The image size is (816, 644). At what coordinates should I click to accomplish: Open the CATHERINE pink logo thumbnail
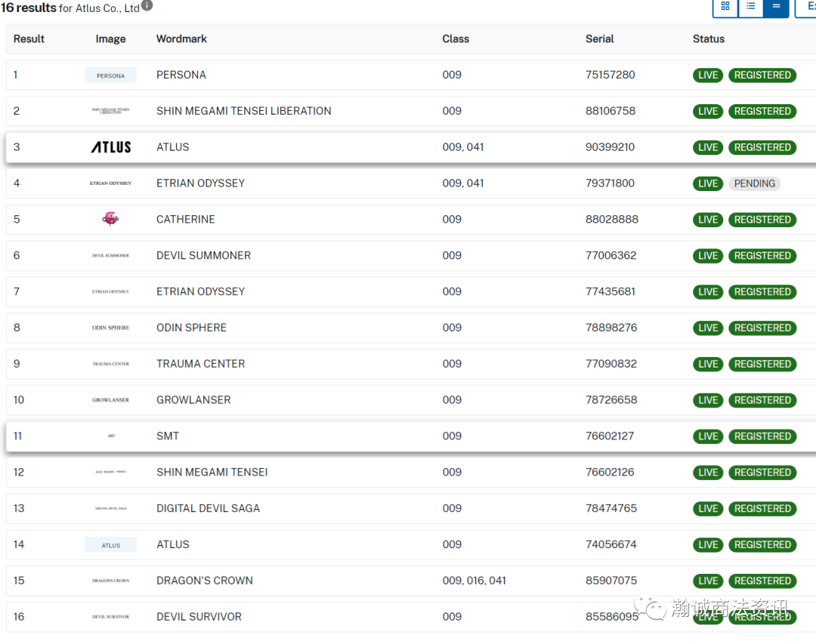(x=110, y=219)
